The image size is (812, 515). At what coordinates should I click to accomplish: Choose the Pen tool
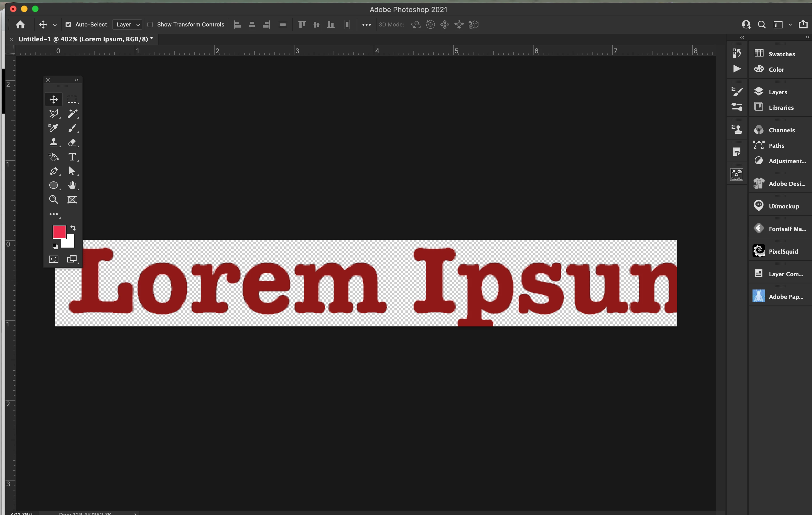[54, 171]
